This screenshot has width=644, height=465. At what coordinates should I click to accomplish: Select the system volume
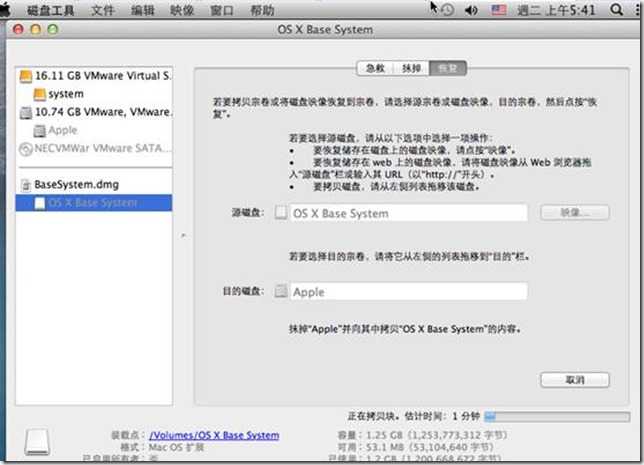[94, 94]
